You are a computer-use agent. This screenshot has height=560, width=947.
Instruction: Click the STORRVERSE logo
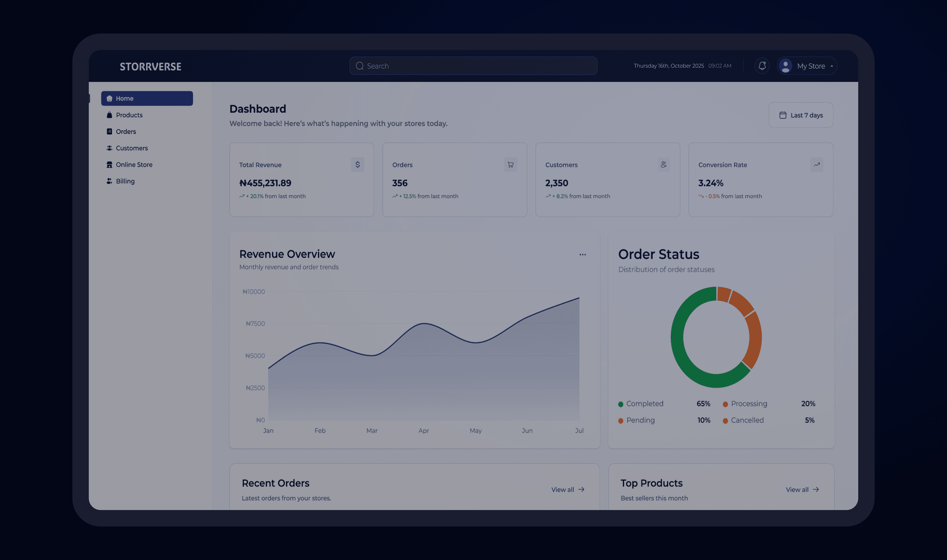151,66
